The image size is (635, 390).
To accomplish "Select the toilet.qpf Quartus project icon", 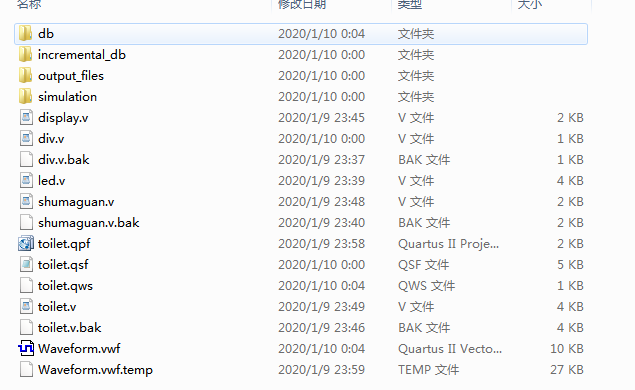I will (x=26, y=244).
